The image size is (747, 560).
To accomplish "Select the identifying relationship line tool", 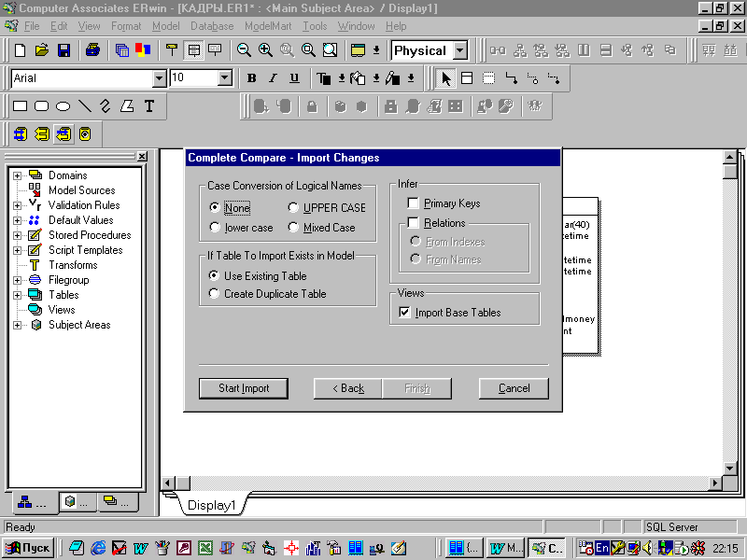I will click(x=511, y=78).
